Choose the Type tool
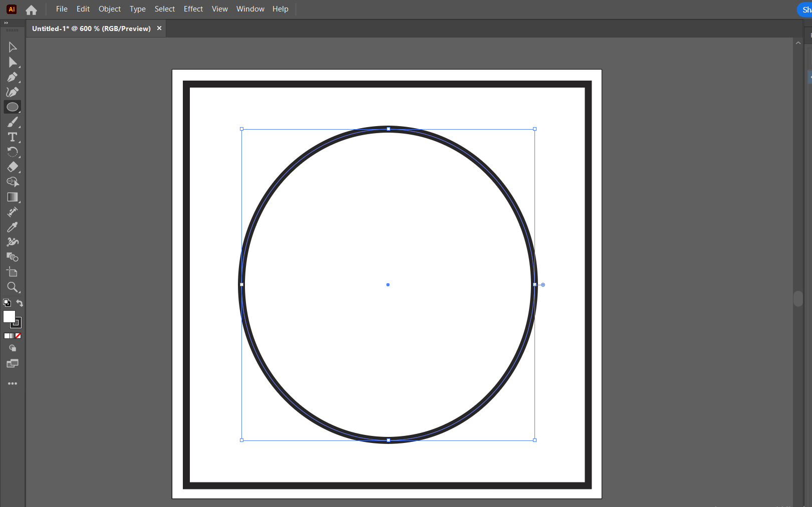812x507 pixels. point(13,137)
